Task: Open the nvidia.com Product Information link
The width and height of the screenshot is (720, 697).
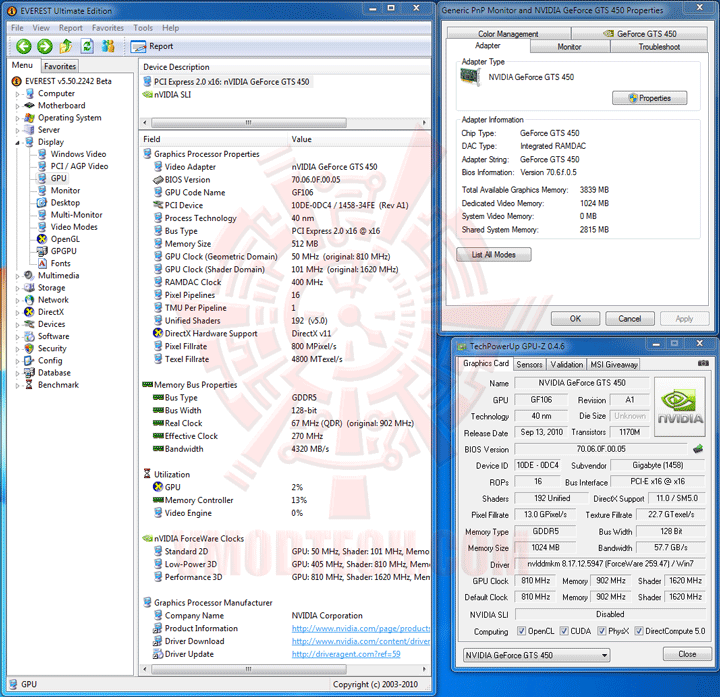Action: 361,629
